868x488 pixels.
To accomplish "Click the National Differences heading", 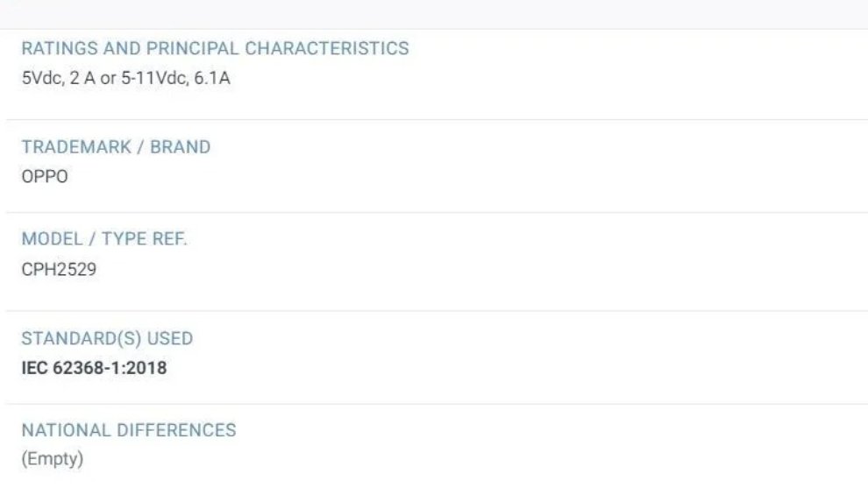I will 129,430.
